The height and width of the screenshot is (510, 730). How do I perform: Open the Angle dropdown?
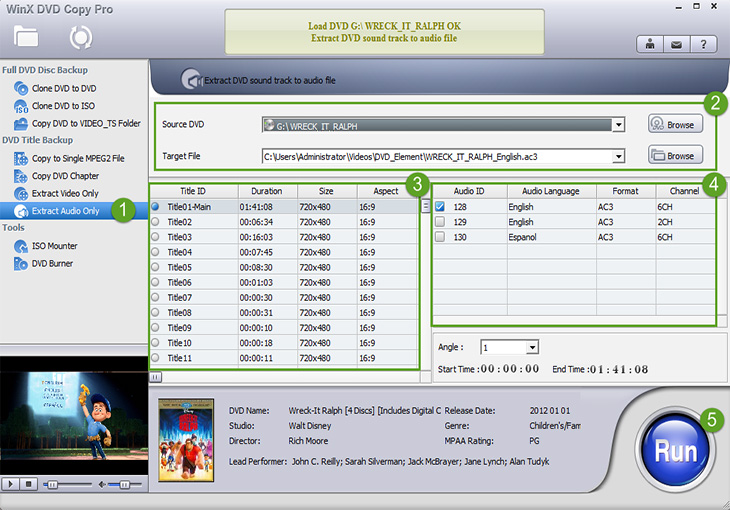[x=533, y=347]
